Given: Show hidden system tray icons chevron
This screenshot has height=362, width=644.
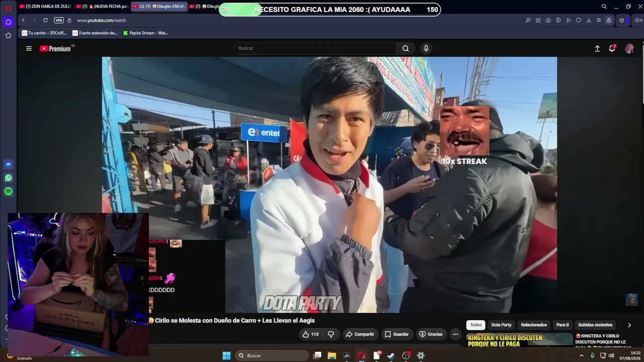Looking at the screenshot, I should [582, 355].
